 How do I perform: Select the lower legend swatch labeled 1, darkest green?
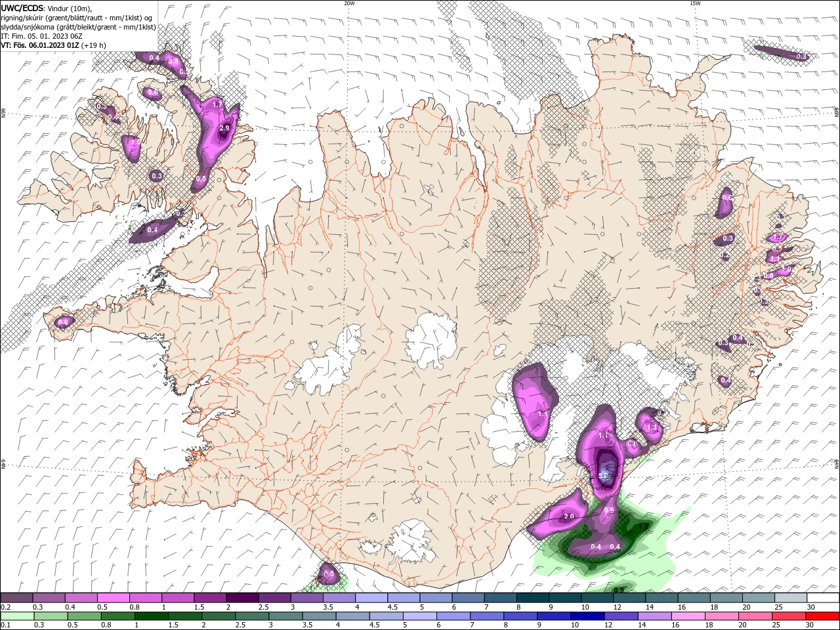point(153,616)
